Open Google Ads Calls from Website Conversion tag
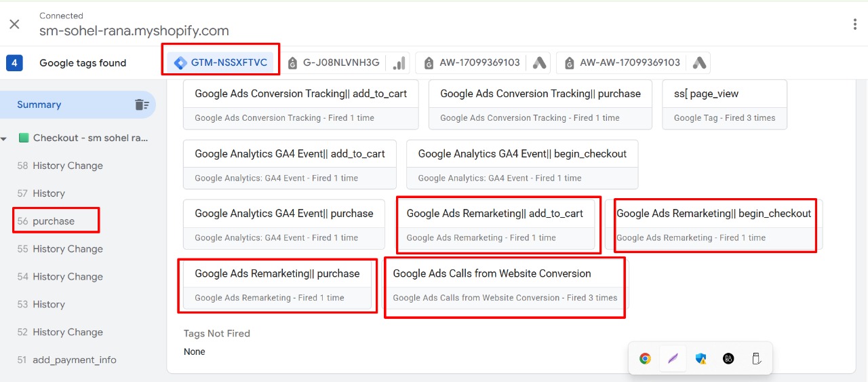This screenshot has height=382, width=868. (505, 284)
